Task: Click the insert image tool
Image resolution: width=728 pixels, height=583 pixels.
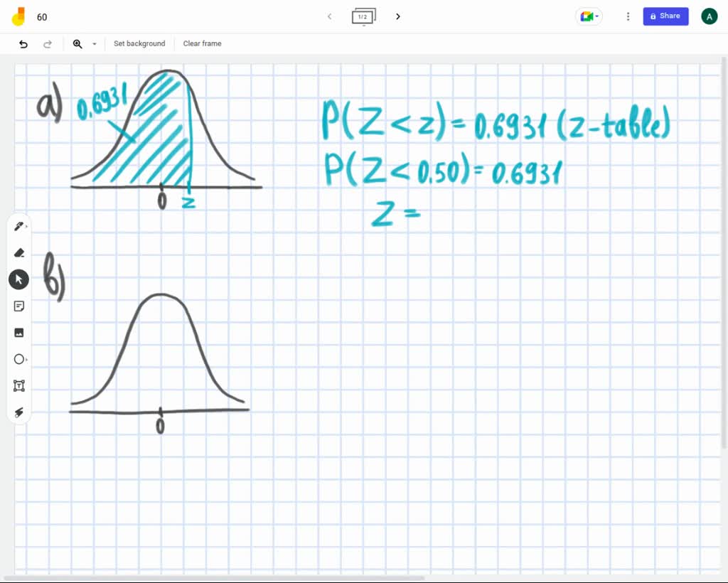Action: [18, 332]
